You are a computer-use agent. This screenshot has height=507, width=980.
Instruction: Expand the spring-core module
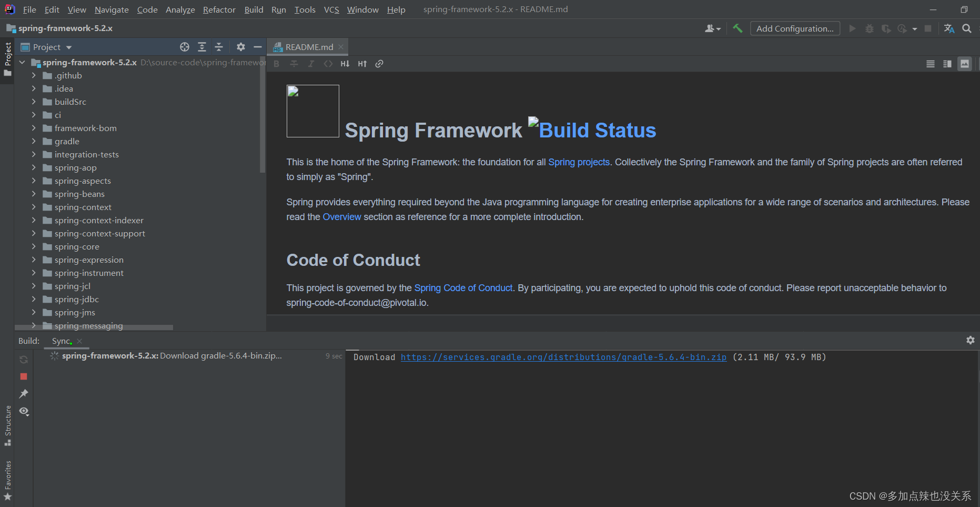coord(34,246)
